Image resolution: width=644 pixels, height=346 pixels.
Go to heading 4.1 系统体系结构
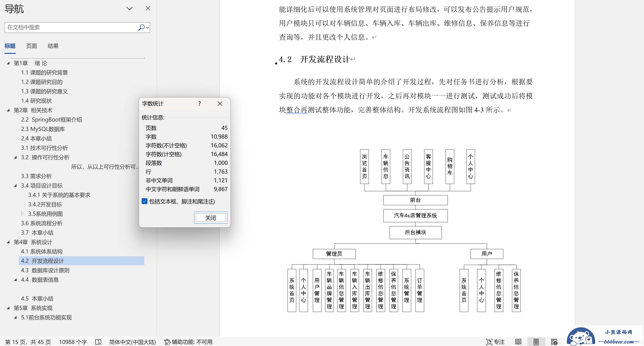click(x=41, y=251)
